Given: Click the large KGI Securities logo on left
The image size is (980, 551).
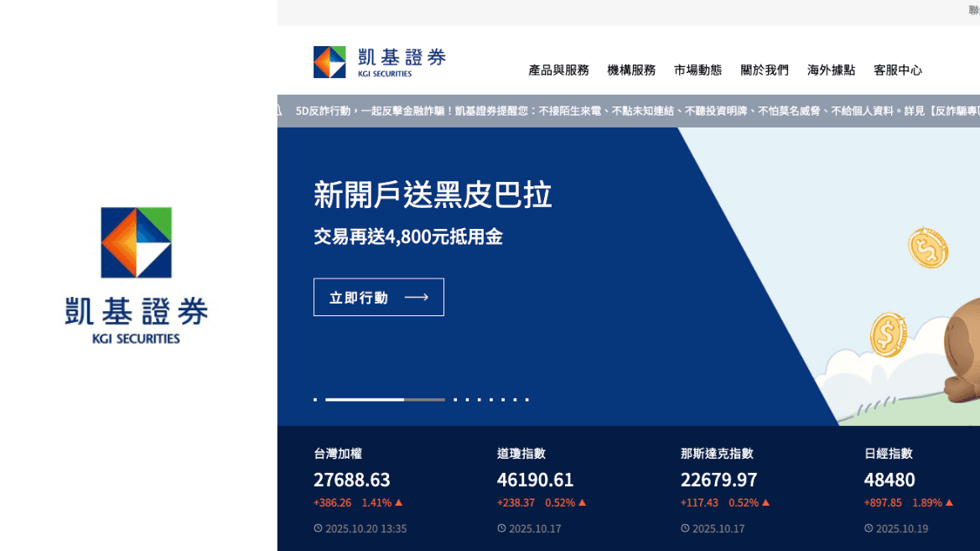Looking at the screenshot, I should coord(137,275).
